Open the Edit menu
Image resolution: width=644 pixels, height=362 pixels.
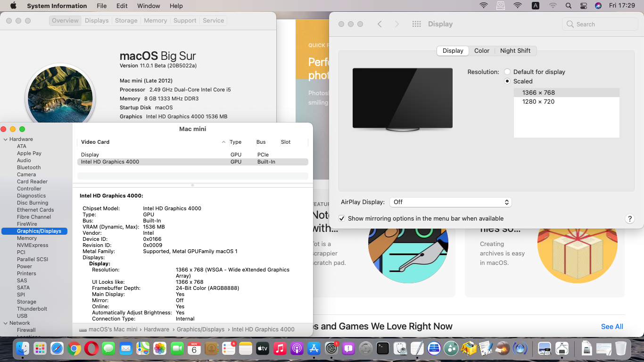pyautogui.click(x=122, y=6)
